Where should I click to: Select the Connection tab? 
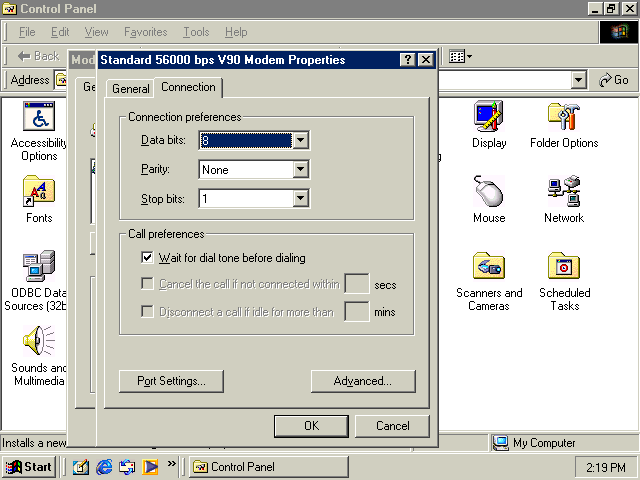click(188, 87)
